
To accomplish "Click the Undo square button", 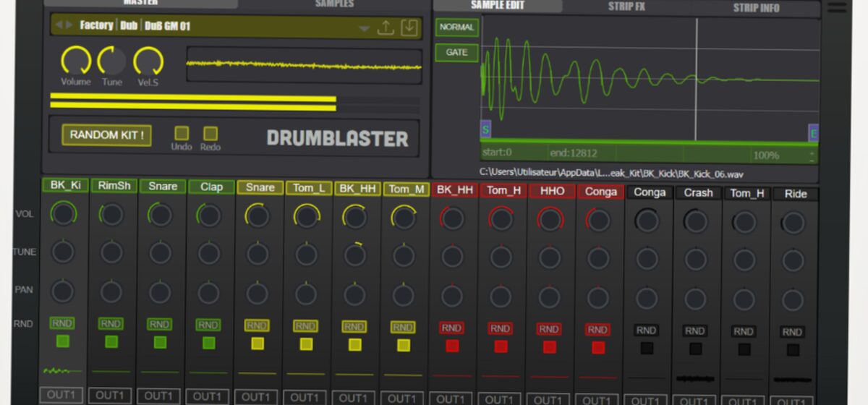I will [182, 133].
